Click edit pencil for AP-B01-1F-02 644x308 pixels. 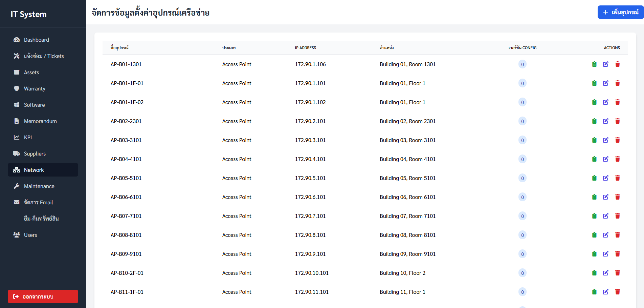pos(606,102)
